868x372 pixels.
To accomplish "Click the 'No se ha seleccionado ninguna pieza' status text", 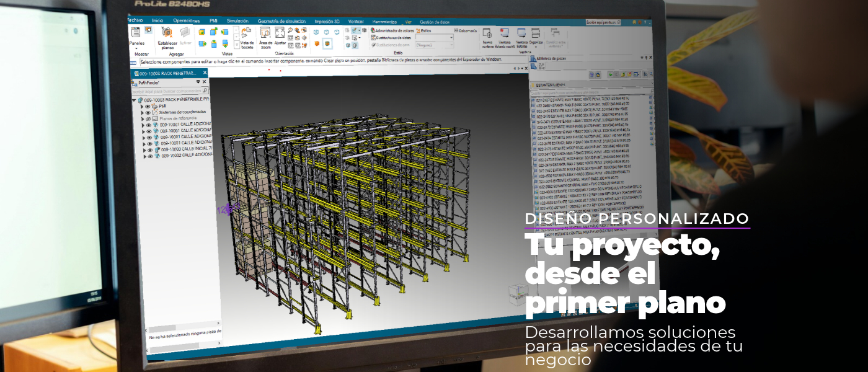I will click(185, 334).
